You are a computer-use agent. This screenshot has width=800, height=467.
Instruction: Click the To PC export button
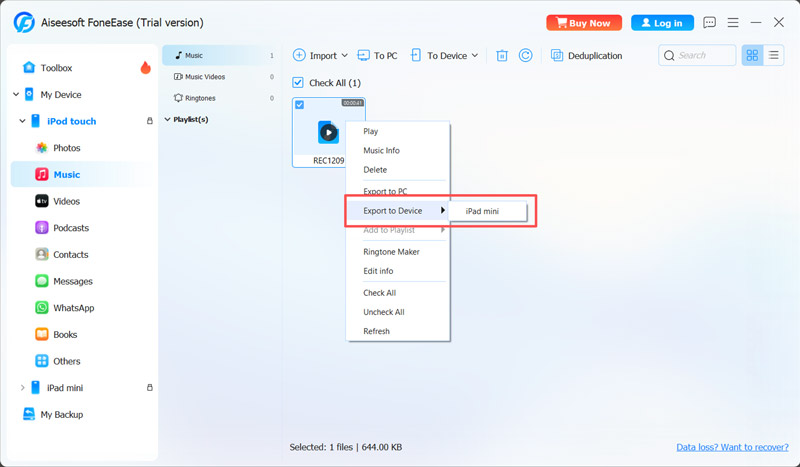click(x=377, y=56)
